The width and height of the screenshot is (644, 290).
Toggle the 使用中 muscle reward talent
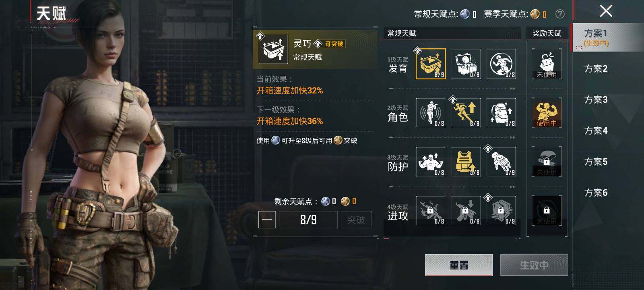pos(547,113)
